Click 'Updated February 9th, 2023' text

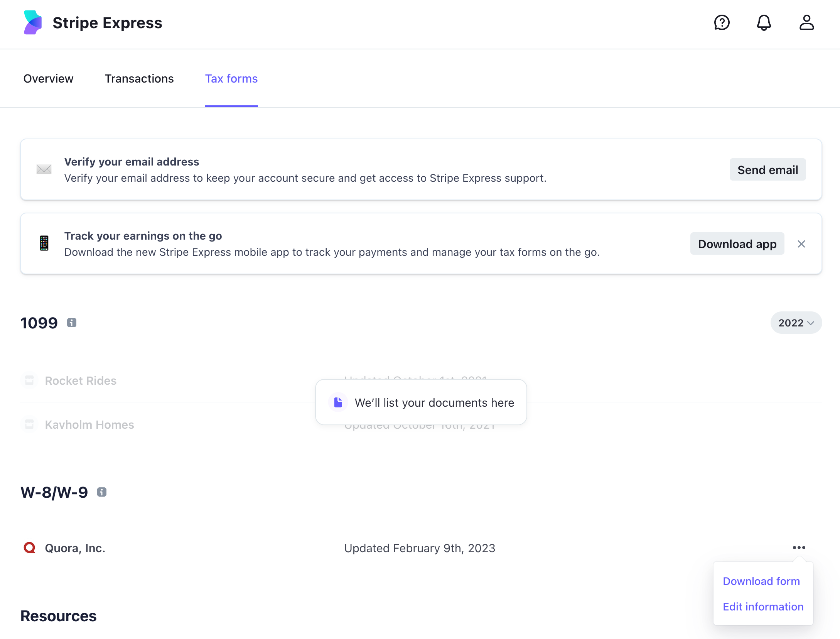[420, 548]
